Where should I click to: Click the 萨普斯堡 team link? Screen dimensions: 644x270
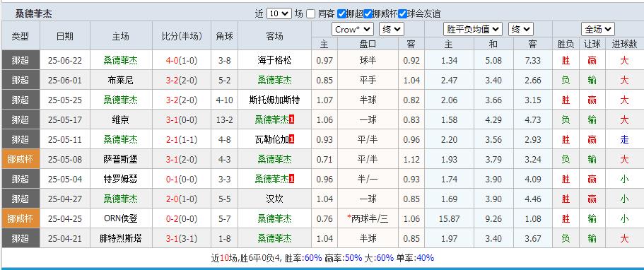click(x=120, y=159)
